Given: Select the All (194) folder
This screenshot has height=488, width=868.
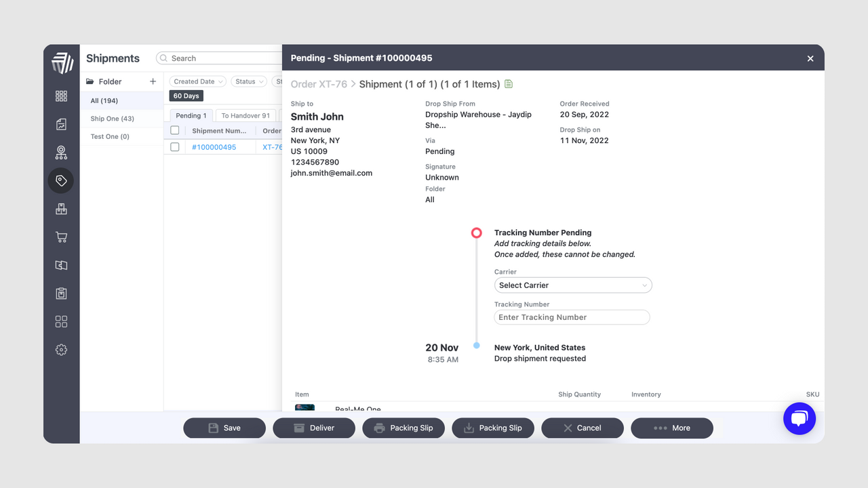Looking at the screenshot, I should point(121,100).
